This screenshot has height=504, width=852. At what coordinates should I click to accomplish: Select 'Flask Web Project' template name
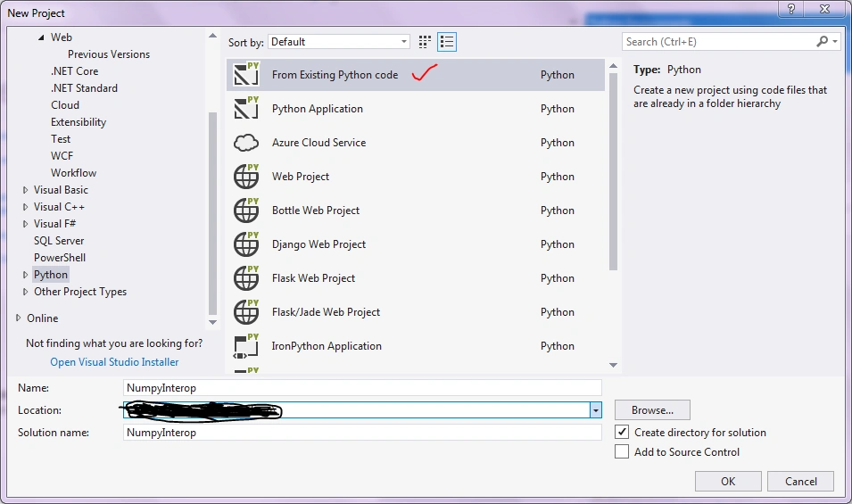(313, 278)
